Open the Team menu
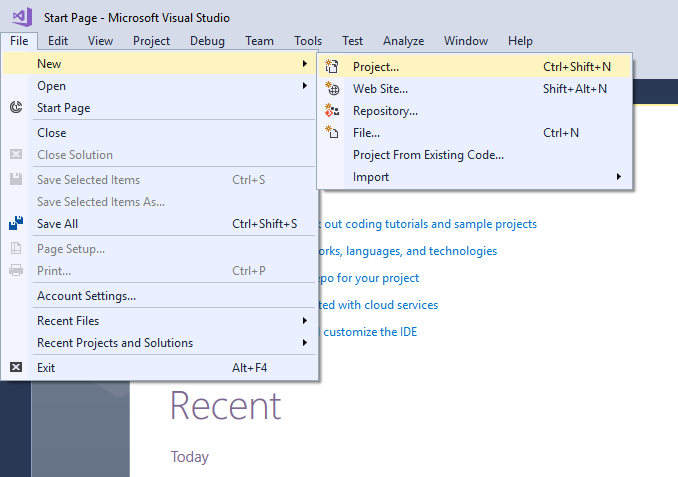 259,41
